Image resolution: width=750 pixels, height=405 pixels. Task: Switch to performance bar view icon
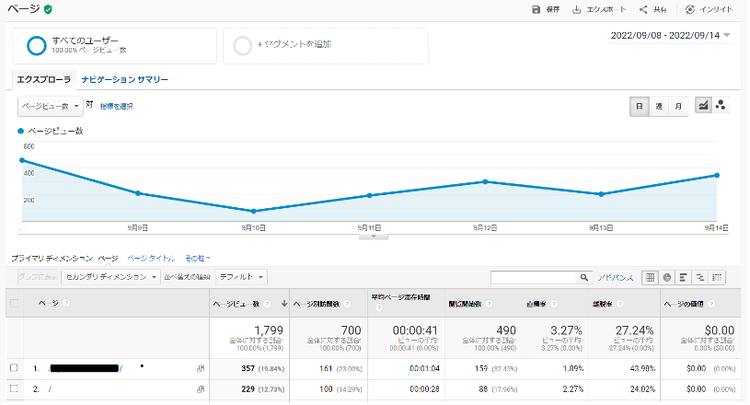click(684, 277)
